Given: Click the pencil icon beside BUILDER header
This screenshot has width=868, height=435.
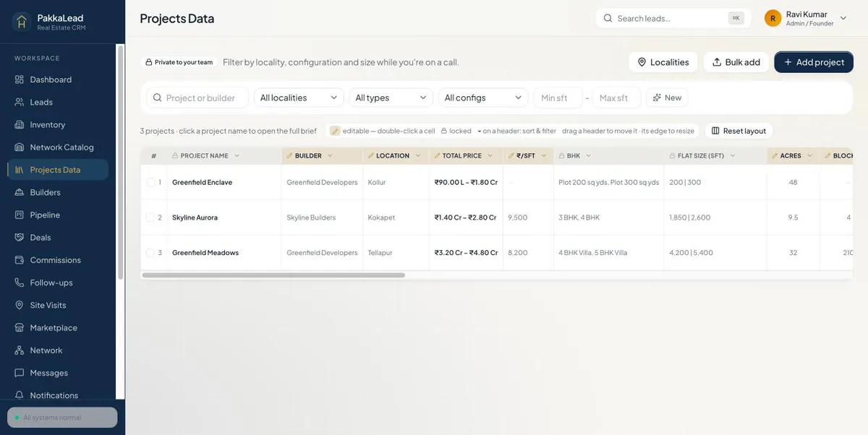Looking at the screenshot, I should click(x=289, y=155).
